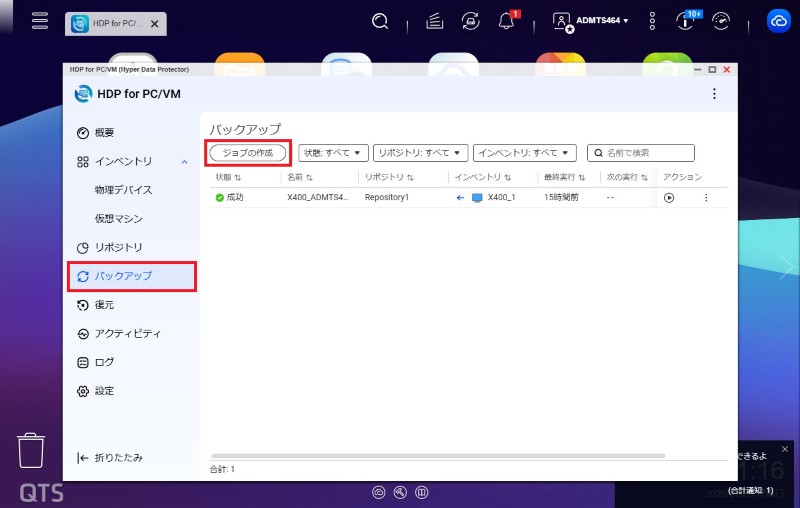Open the job row's three-dot actions menu
The height and width of the screenshot is (508, 800).
(x=705, y=198)
